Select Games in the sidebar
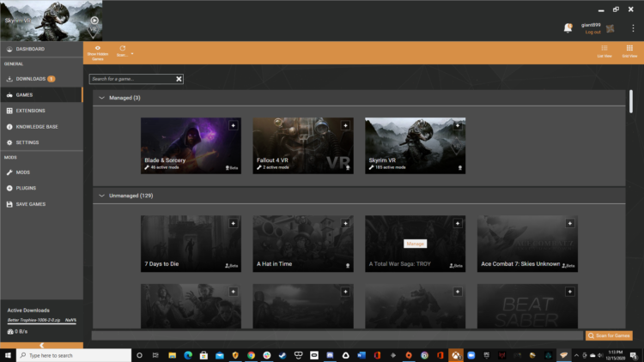 click(41, 95)
